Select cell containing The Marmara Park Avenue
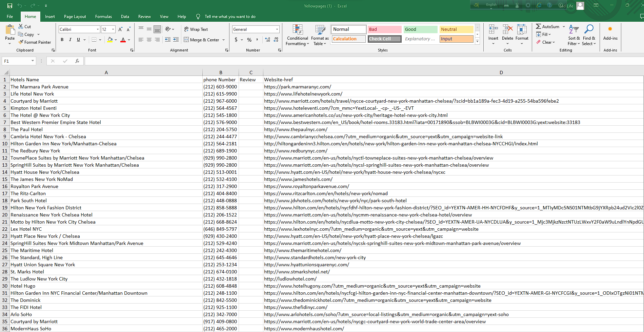Screen dimensions: 644x332 [x=106, y=87]
